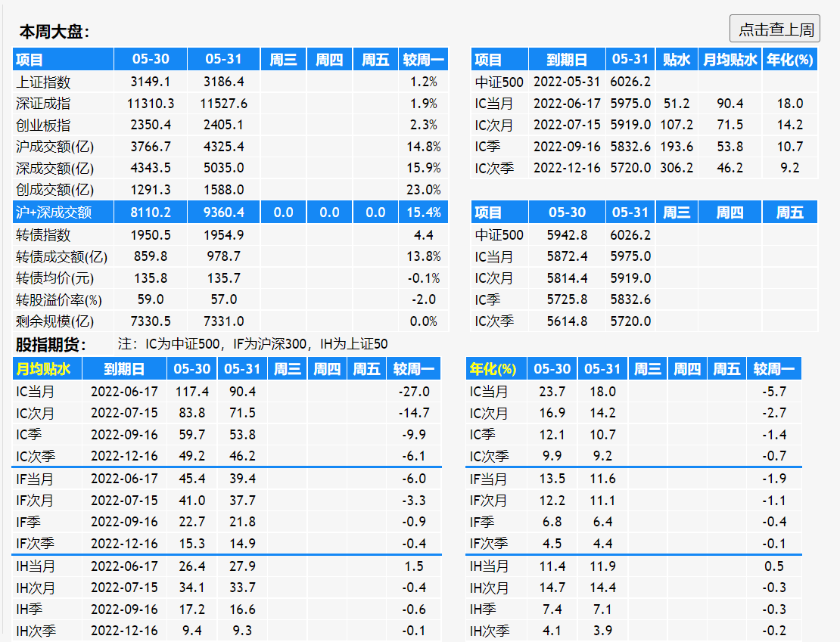840x642 pixels.
Task: Click the 转债指数 row label
Action: pyautogui.click(x=43, y=235)
